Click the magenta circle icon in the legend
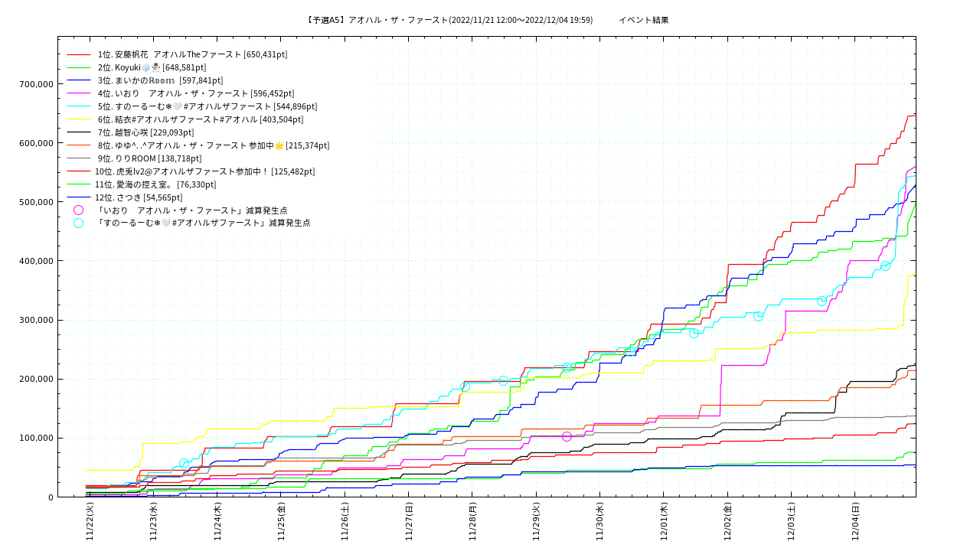980x551 pixels. 79,210
